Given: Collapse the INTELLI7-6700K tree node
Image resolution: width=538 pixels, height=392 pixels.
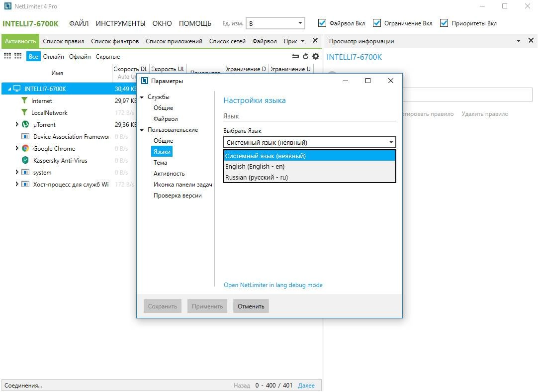Looking at the screenshot, I should click(x=9, y=89).
